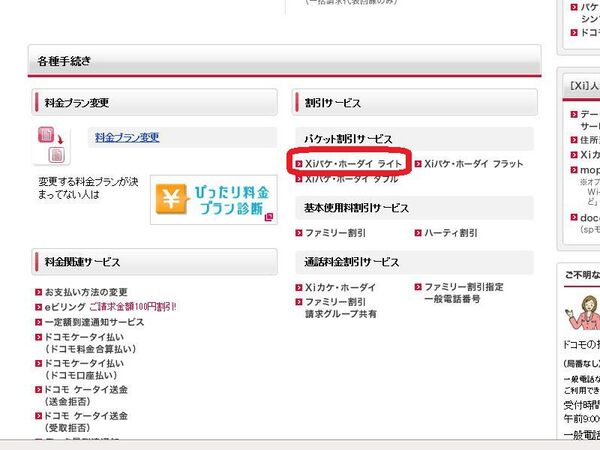Click arrow icon beside Xiパケ・ホーダイ フラット

pos(418,164)
